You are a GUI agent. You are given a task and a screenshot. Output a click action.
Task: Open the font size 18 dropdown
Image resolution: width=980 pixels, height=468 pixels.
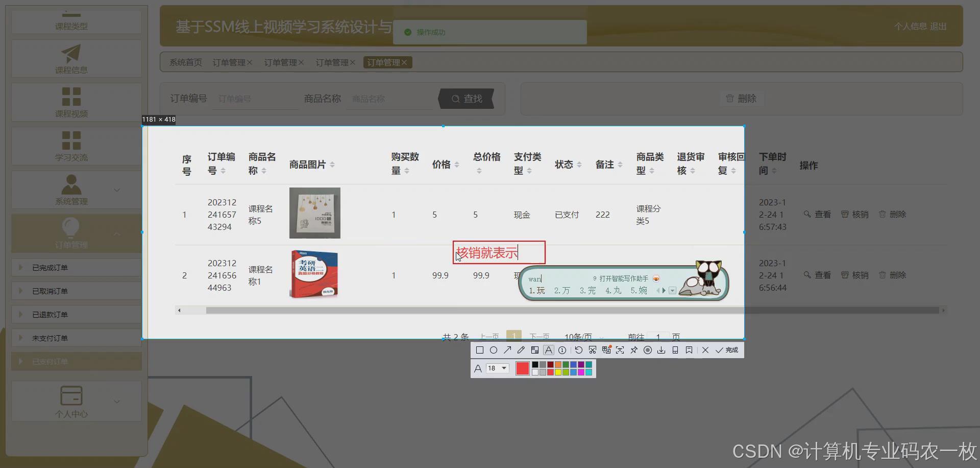point(497,368)
